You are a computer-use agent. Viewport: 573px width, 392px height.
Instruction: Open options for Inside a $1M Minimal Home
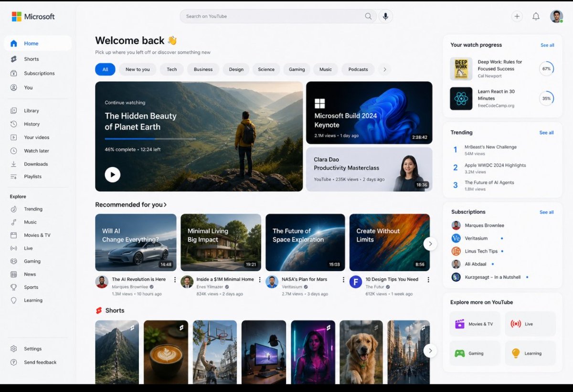click(x=260, y=280)
